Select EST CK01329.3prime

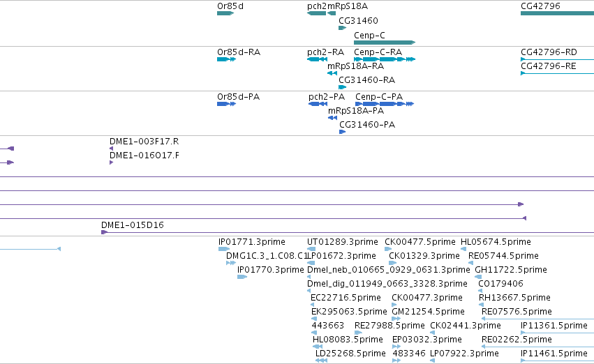[x=393, y=263]
